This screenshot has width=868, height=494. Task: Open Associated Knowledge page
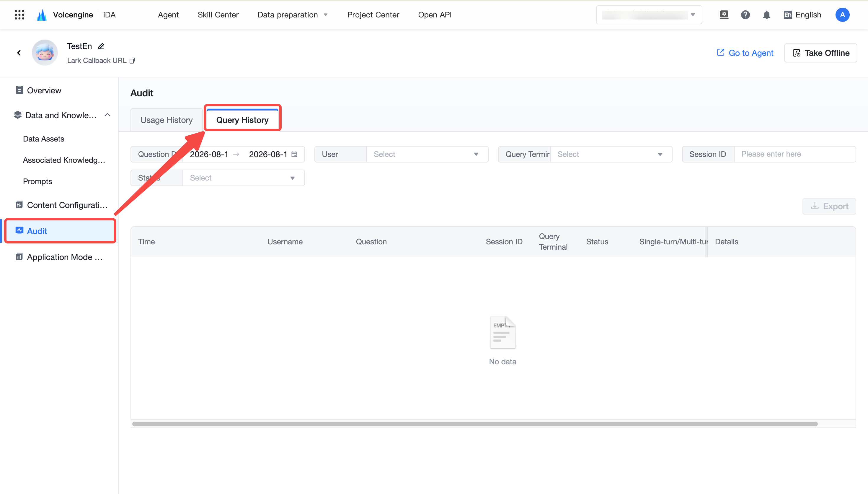[64, 160]
